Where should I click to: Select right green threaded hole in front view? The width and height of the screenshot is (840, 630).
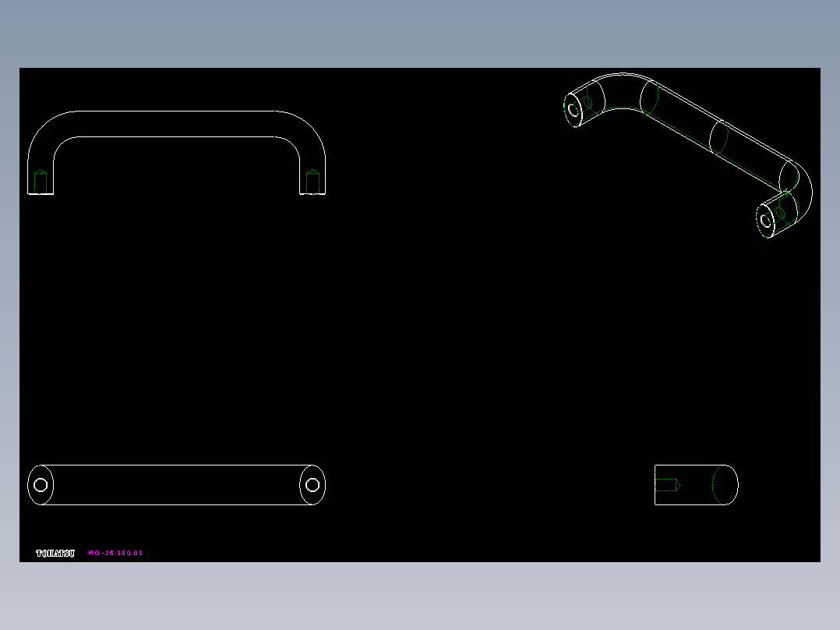[x=313, y=181]
